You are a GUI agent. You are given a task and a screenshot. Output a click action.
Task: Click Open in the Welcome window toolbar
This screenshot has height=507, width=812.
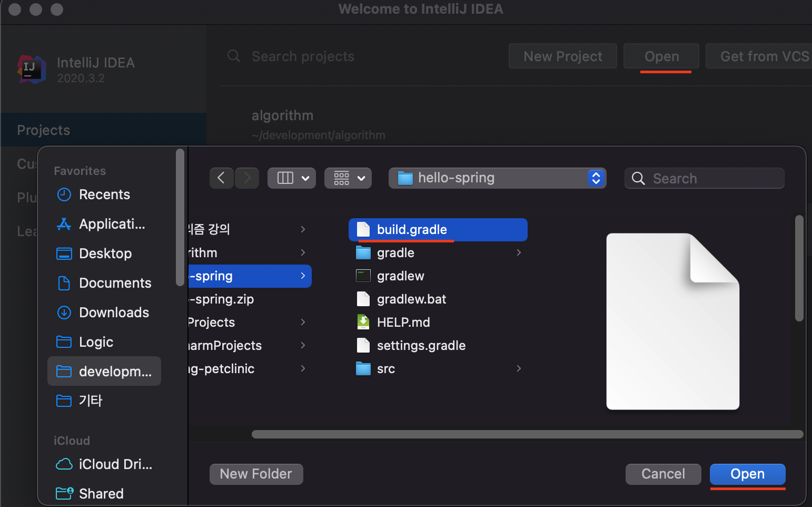coord(661,56)
